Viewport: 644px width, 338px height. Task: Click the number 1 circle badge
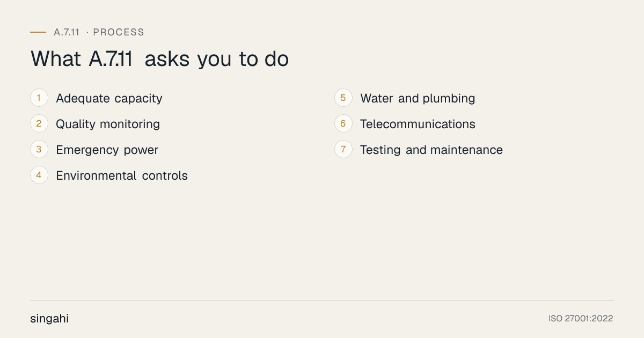(39, 98)
